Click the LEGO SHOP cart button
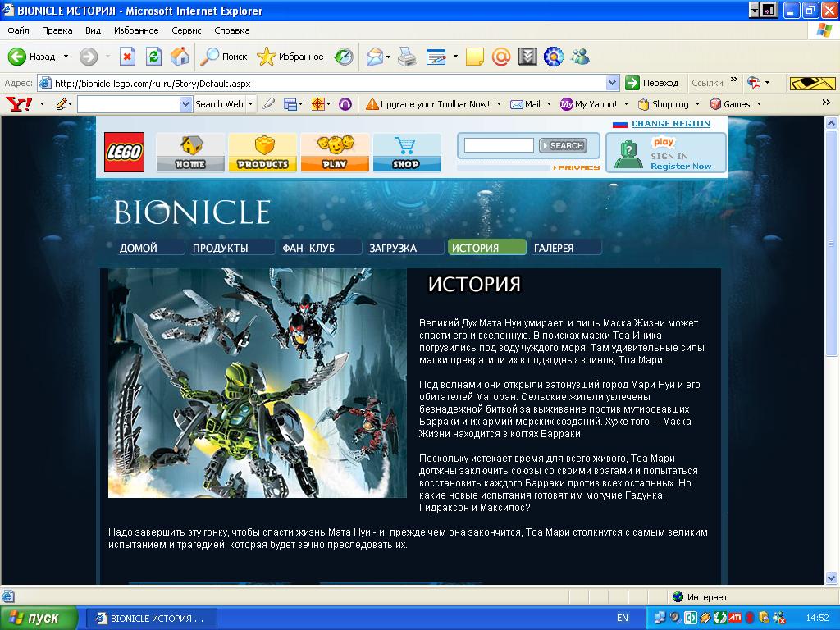Screen dimensions: 840x630 point(407,153)
